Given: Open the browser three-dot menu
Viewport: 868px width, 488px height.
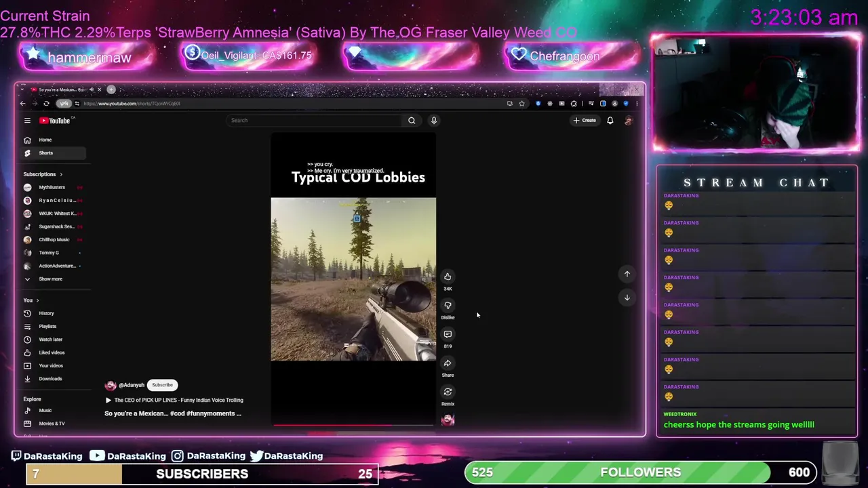Looking at the screenshot, I should tap(637, 104).
